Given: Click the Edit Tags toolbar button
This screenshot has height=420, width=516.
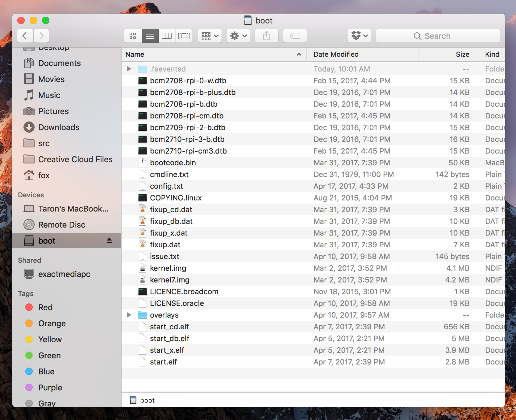Looking at the screenshot, I should pyautogui.click(x=295, y=36).
